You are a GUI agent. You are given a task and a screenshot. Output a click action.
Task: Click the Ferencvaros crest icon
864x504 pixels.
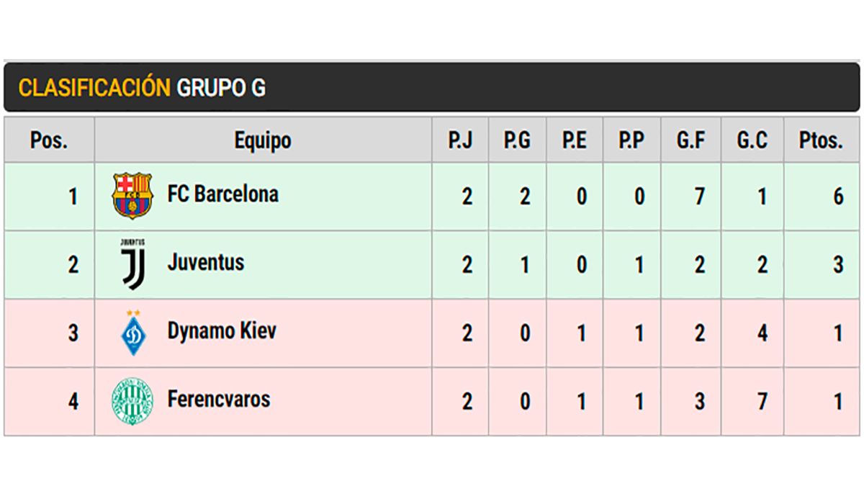tap(132, 401)
